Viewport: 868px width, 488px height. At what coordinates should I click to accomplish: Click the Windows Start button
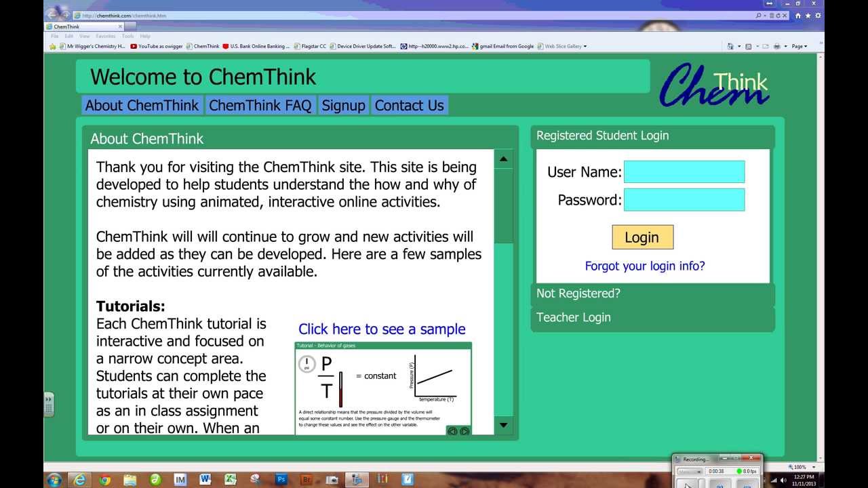click(54, 480)
